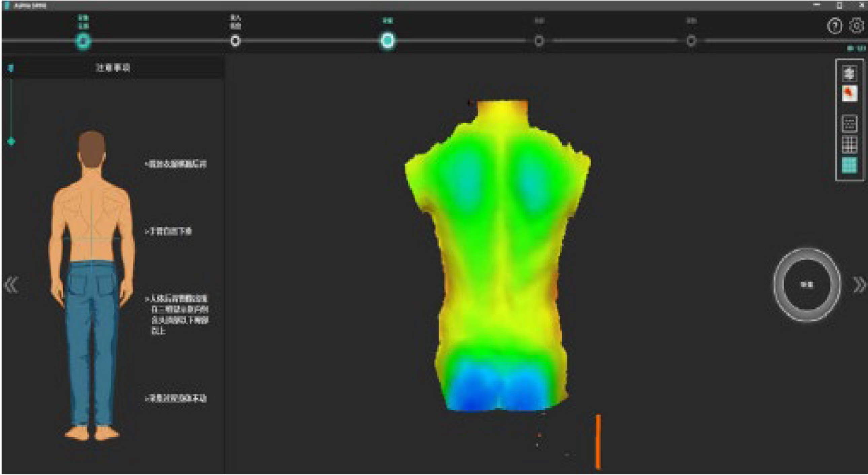Go to the second workflow step circle
The width and height of the screenshot is (868, 475).
235,41
